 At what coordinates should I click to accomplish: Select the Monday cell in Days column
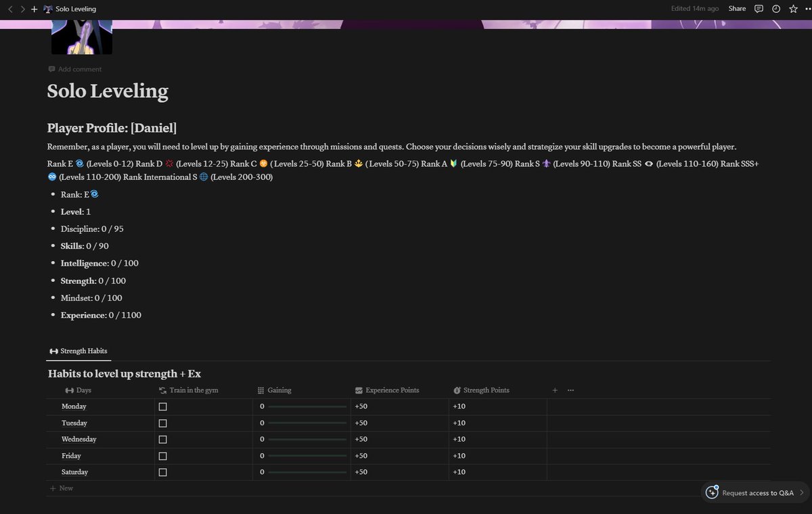(100, 406)
